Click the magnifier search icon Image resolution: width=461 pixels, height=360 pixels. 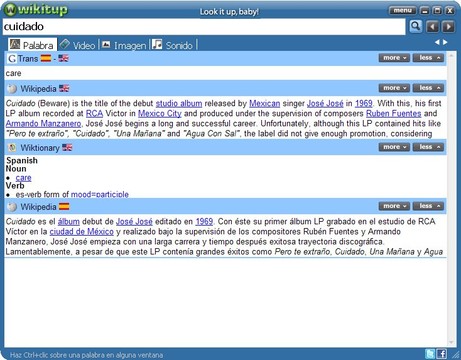click(415, 26)
